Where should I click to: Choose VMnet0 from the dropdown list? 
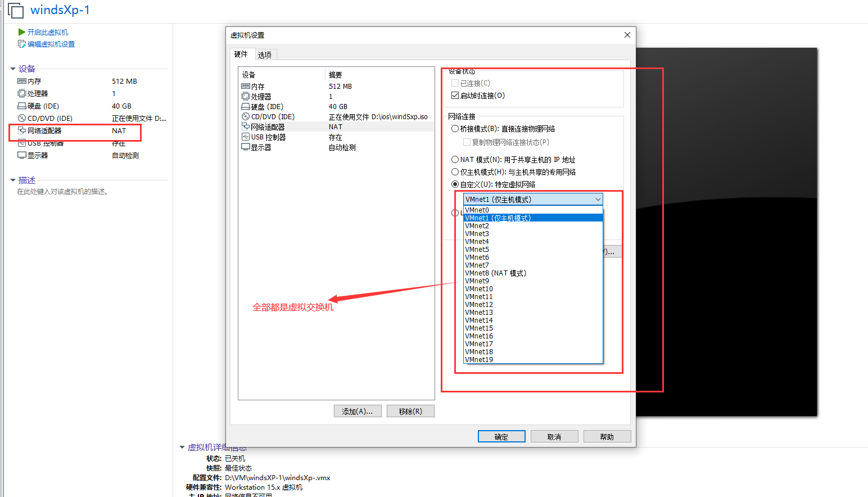tap(533, 210)
